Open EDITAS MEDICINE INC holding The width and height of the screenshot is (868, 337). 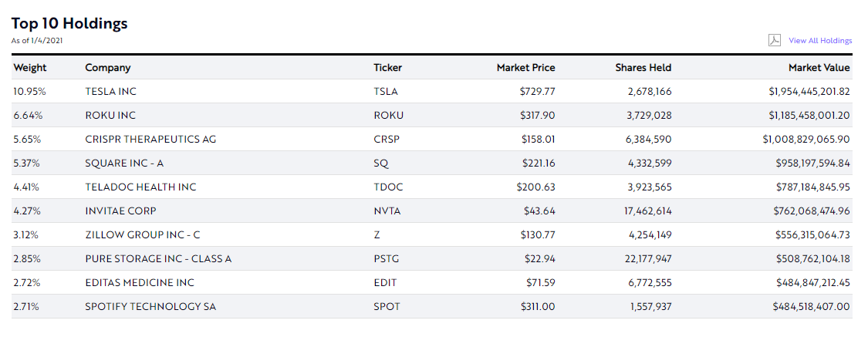tap(140, 283)
